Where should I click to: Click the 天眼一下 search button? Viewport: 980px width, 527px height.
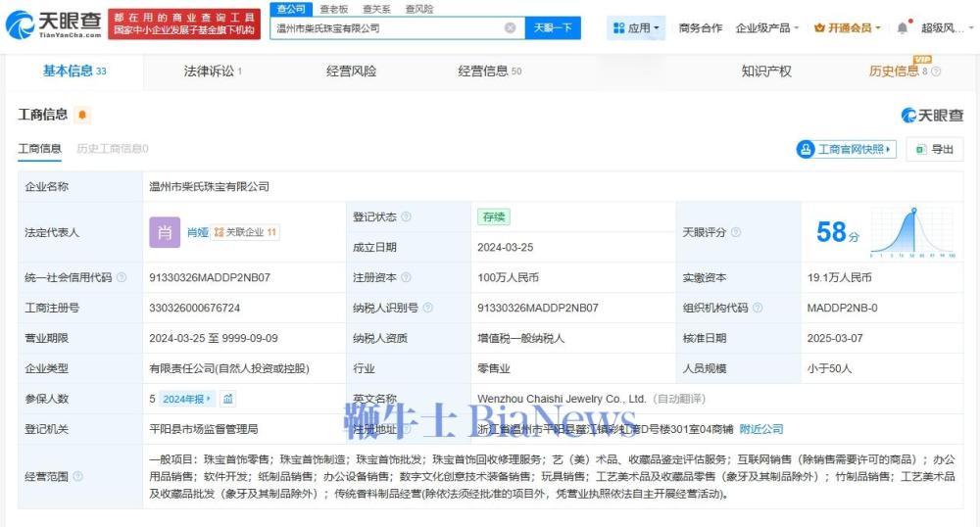553,28
